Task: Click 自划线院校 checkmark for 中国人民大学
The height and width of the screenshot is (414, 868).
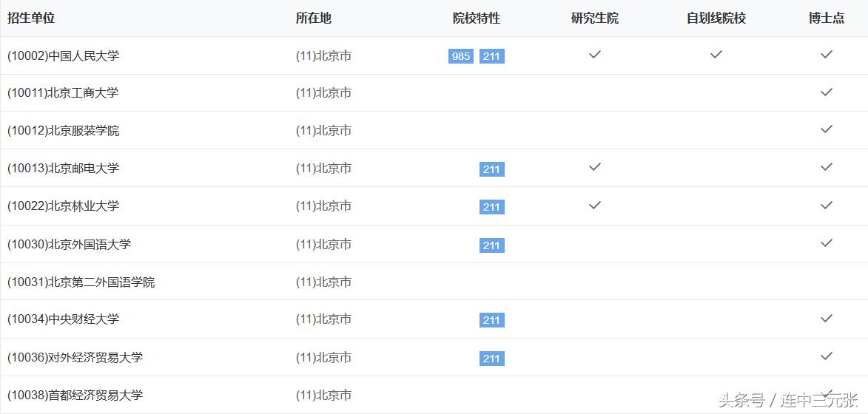Action: (716, 54)
